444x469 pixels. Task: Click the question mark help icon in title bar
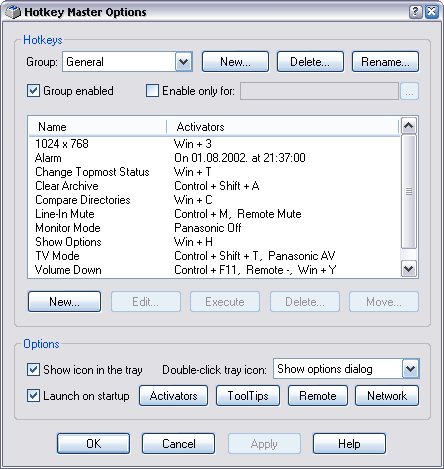416,12
